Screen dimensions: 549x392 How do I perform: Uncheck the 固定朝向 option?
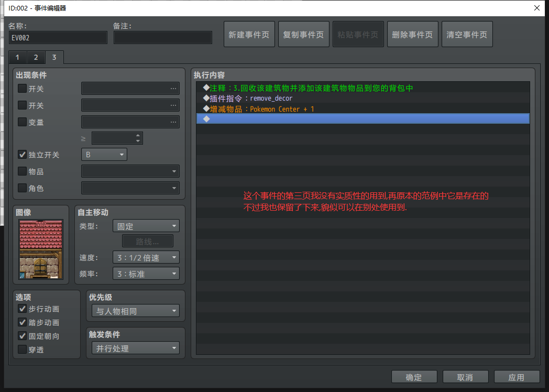(22, 336)
